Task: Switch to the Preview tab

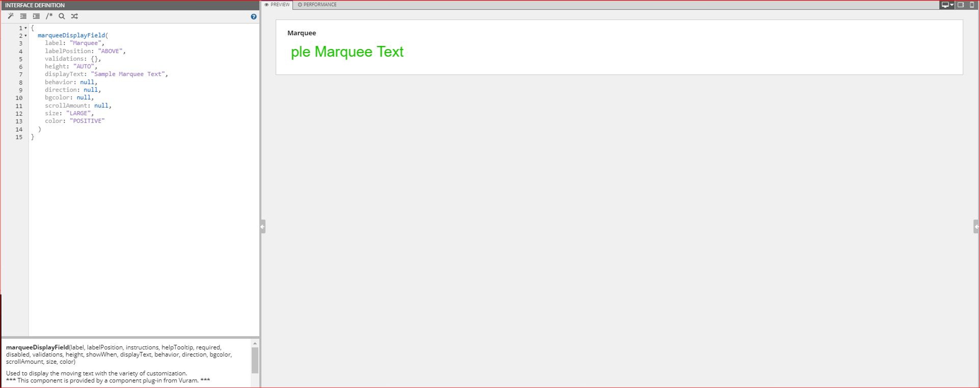Action: [277, 5]
